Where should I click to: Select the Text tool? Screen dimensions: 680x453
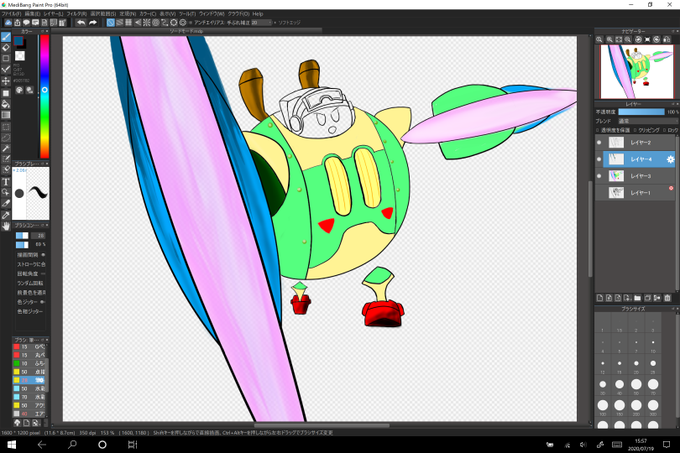pyautogui.click(x=6, y=182)
